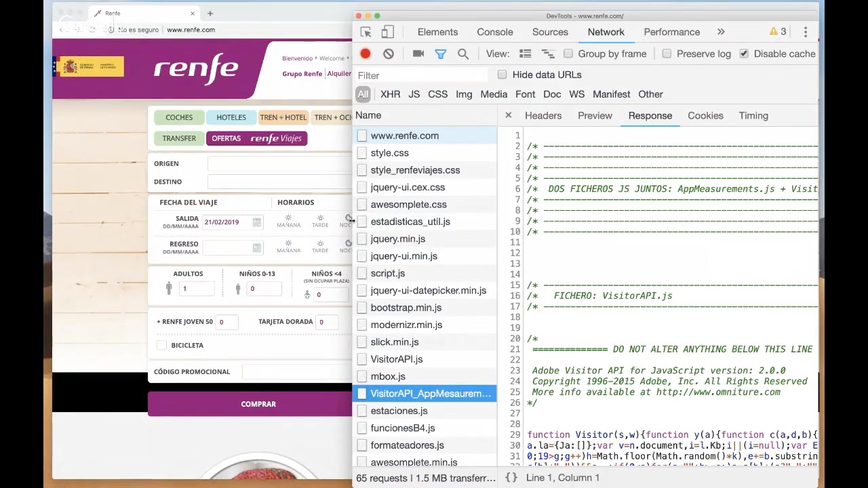This screenshot has width=868, height=488.
Task: Click in the network Filter field
Action: point(421,75)
